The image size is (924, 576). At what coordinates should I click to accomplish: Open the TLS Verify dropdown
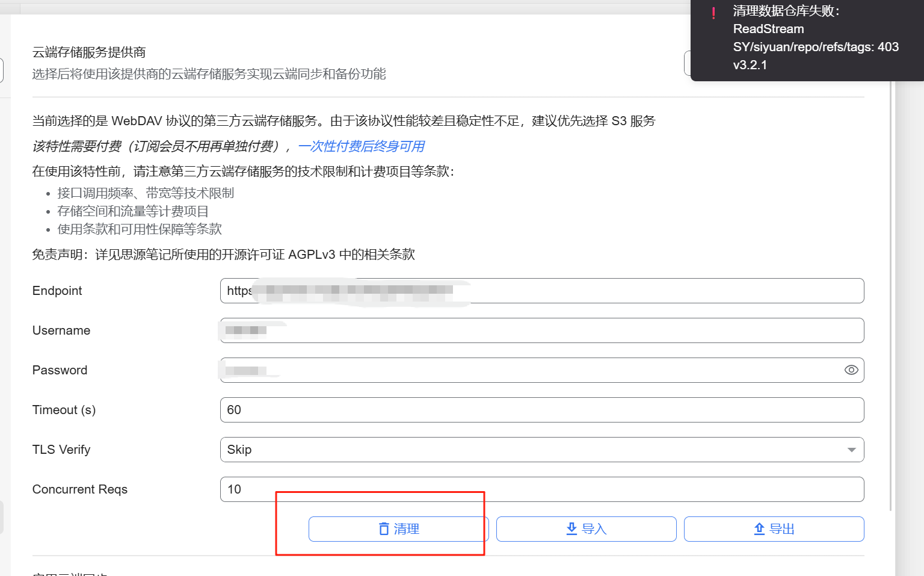point(542,450)
